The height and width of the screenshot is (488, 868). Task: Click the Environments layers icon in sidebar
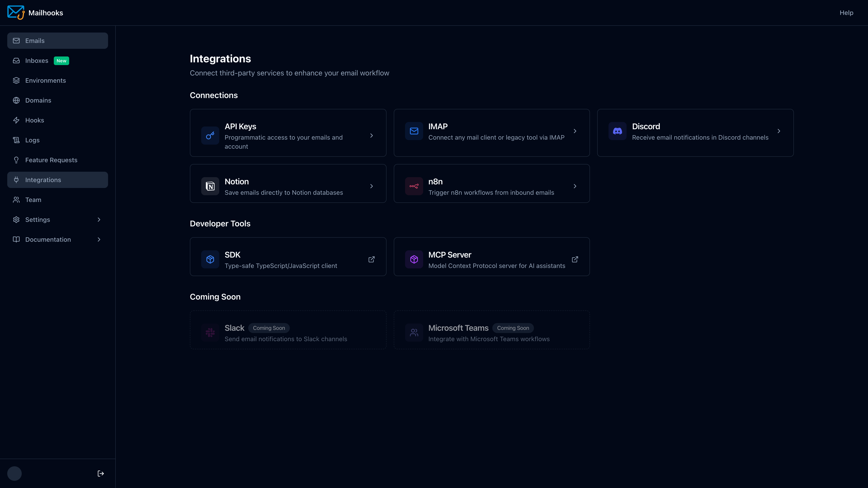point(16,80)
